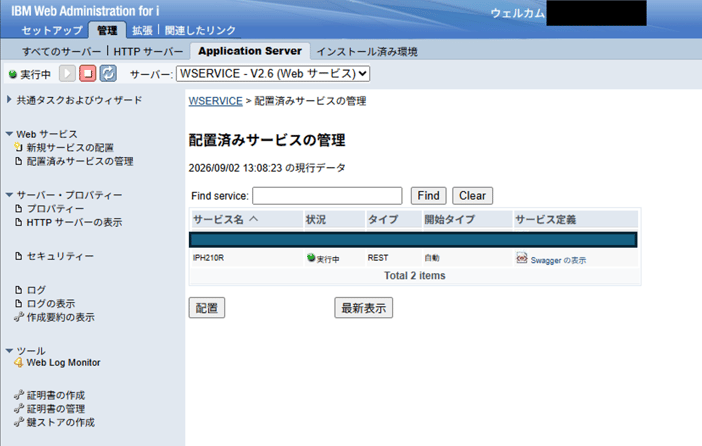Sort by サービス名 column arrow
This screenshot has height=446, width=702.
pos(254,219)
